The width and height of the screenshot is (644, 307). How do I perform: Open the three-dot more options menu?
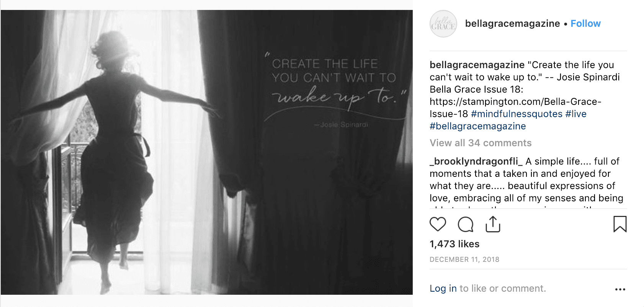click(620, 289)
